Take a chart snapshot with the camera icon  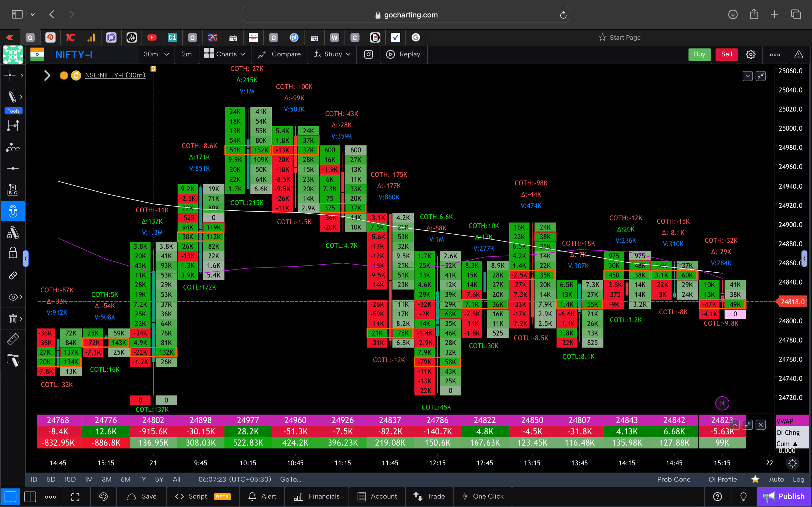click(368, 54)
